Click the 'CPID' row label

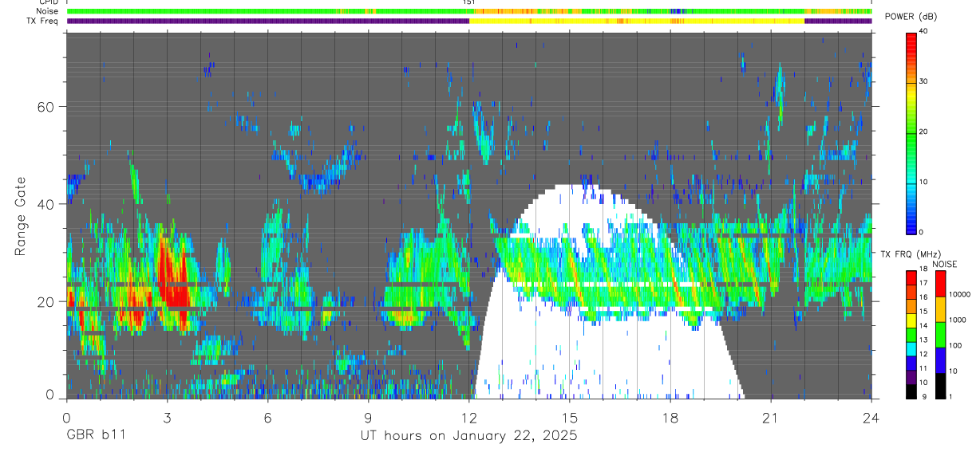point(47,3)
